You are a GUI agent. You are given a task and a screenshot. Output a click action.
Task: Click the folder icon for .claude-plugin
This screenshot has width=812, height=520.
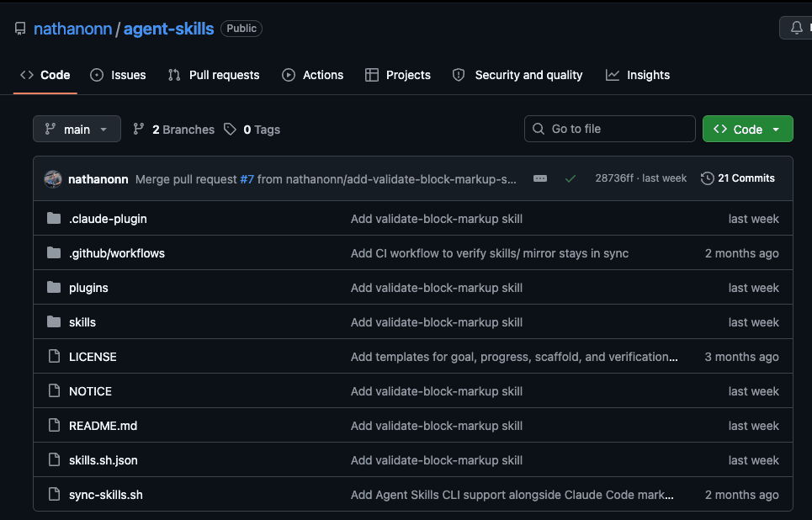[x=54, y=218]
